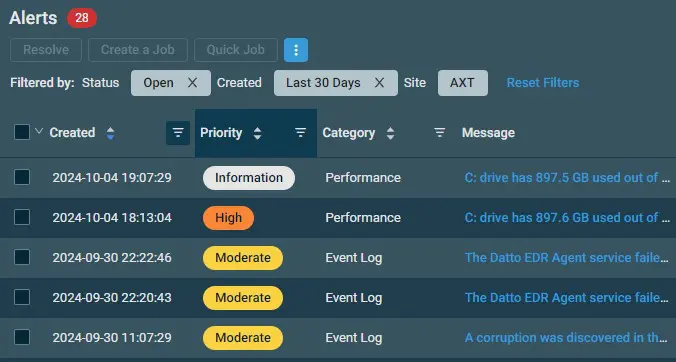Screen dimensions: 676x362
Task: Click the Last 30 Days filter chip label
Action: tap(323, 83)
